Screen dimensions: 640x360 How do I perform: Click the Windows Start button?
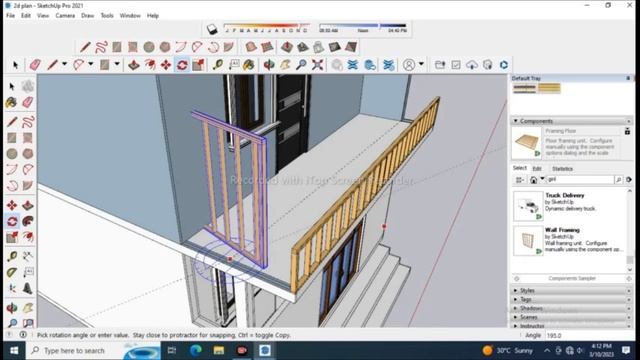point(14,350)
